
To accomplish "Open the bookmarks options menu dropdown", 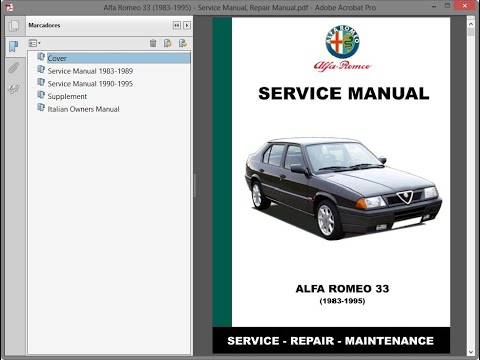I will point(35,43).
